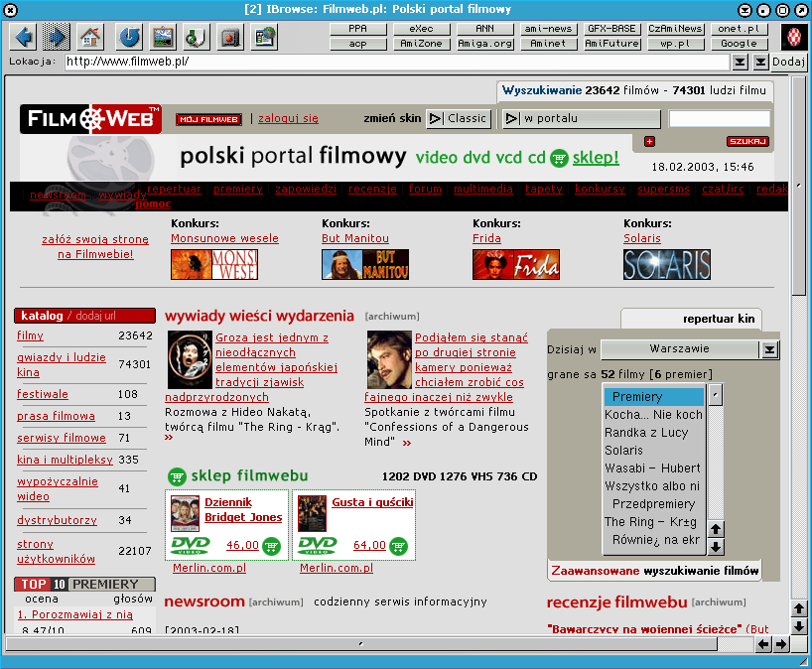Open the 'w portalu' search scope dropdown
812x669 pixels.
click(x=582, y=118)
